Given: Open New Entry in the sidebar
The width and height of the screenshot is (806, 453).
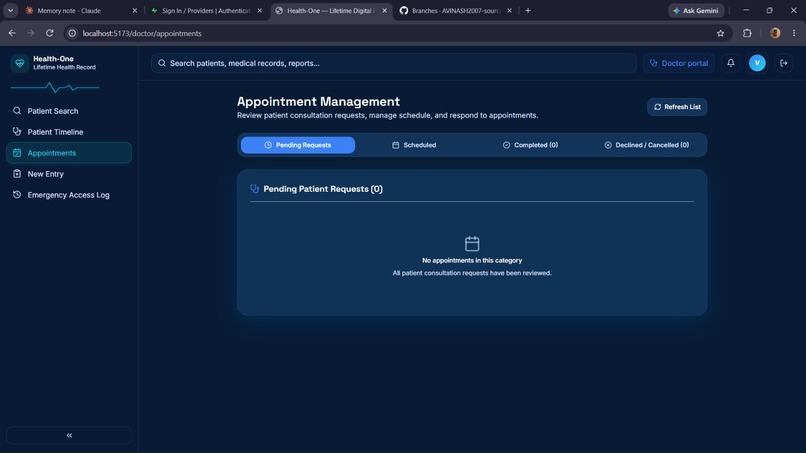Looking at the screenshot, I should coord(69,174).
